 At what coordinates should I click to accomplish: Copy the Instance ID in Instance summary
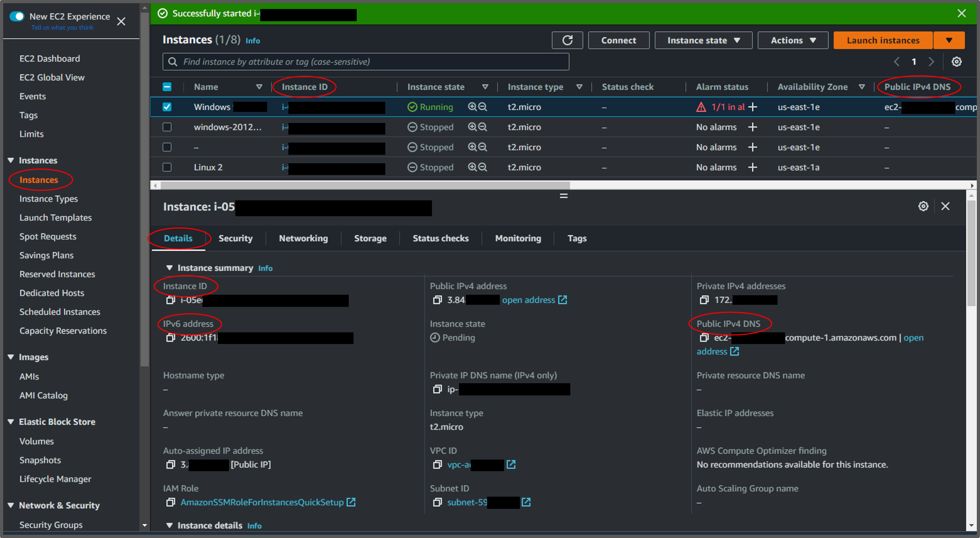[x=171, y=301]
